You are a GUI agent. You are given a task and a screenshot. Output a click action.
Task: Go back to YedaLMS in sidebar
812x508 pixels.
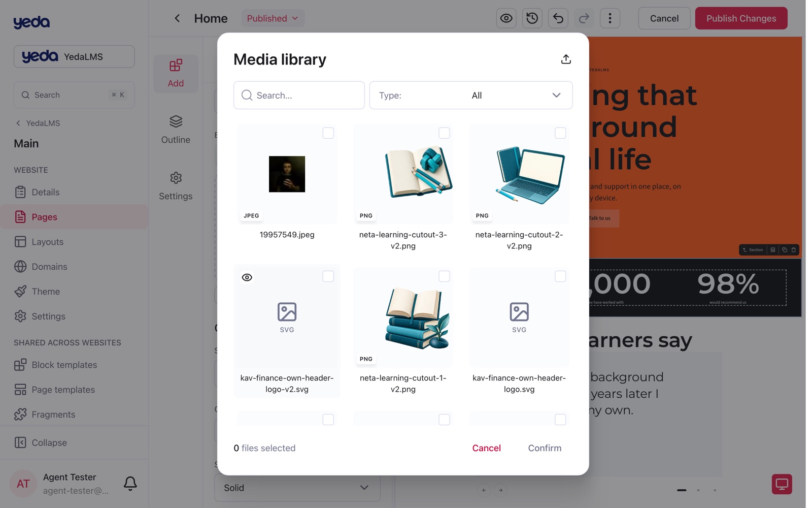[x=38, y=123]
